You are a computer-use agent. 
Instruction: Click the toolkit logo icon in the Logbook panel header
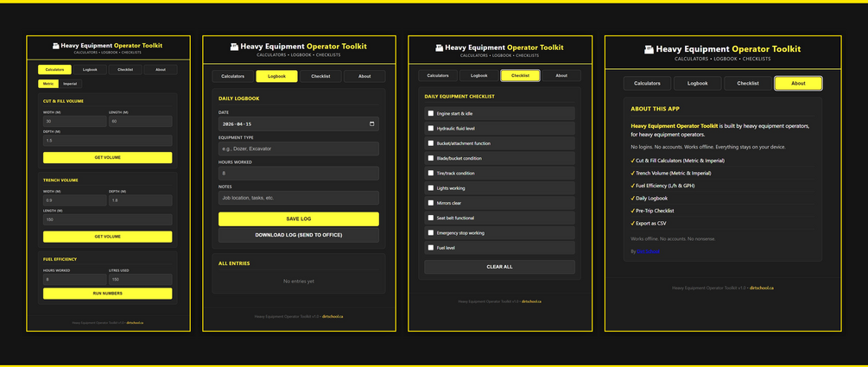[x=234, y=47]
